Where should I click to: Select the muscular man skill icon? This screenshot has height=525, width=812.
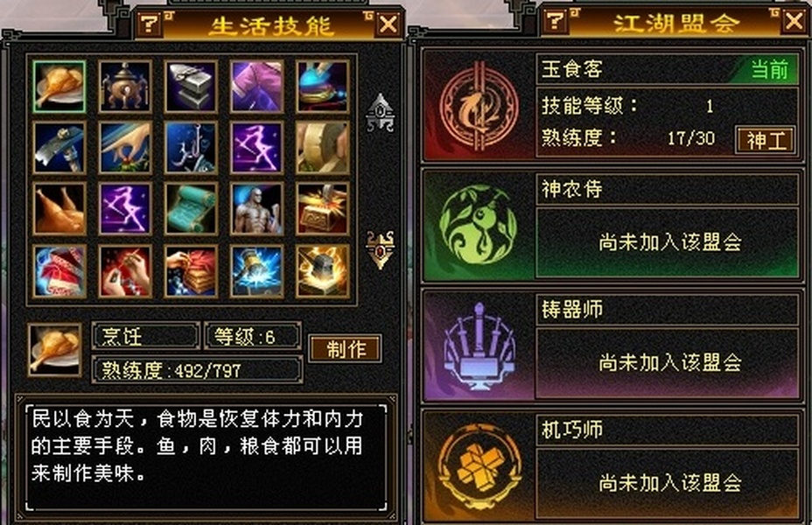pos(257,208)
